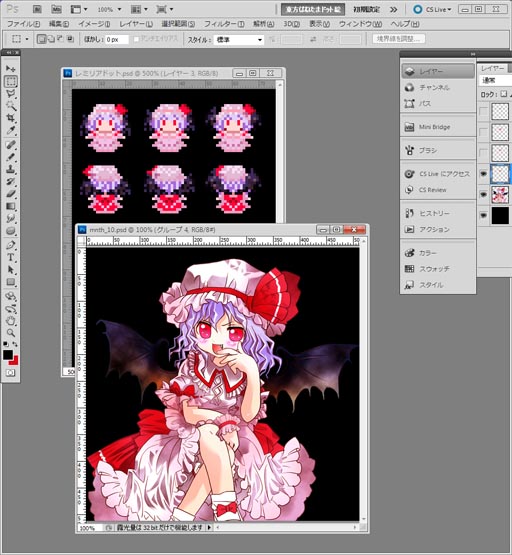Select the Rectangular Marquee tool
Viewport: 512px width, 555px height.
click(11, 81)
